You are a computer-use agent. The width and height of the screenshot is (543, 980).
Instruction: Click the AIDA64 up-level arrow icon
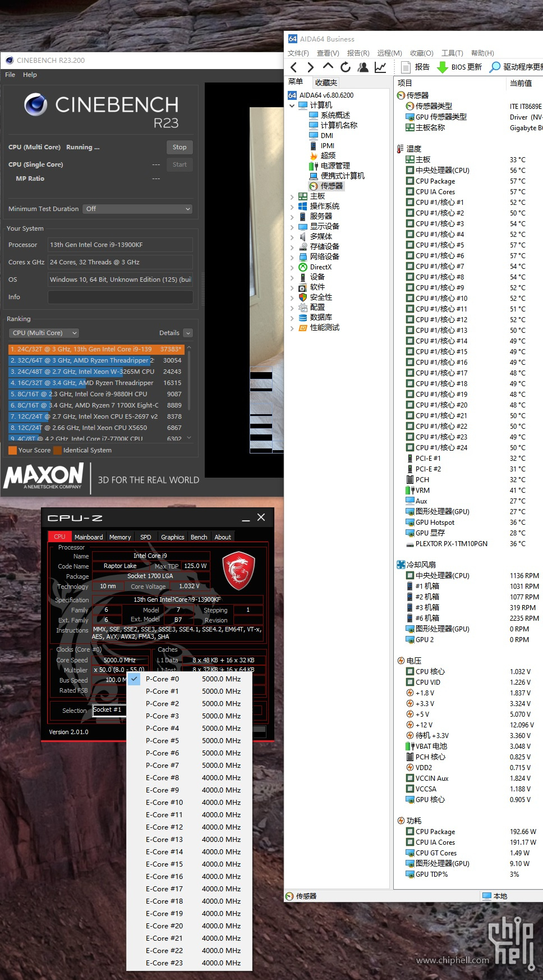coord(328,67)
